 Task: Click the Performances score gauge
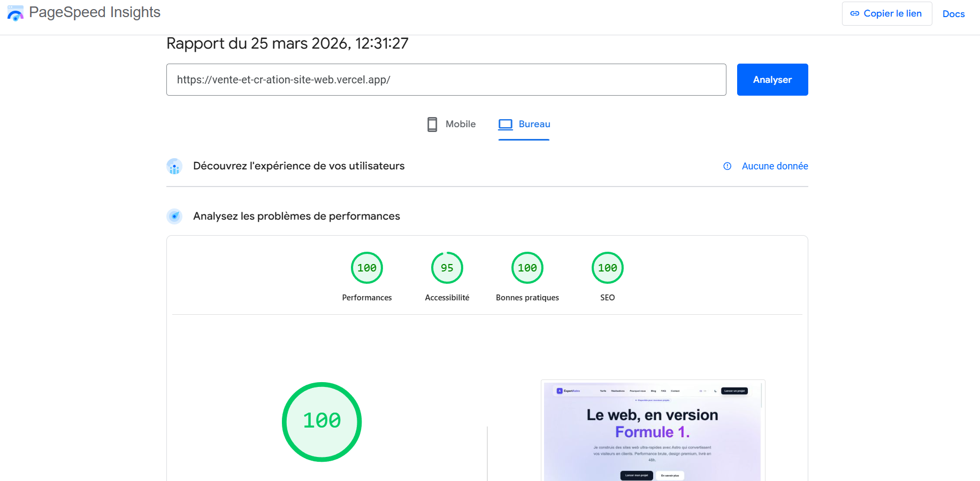pyautogui.click(x=366, y=268)
